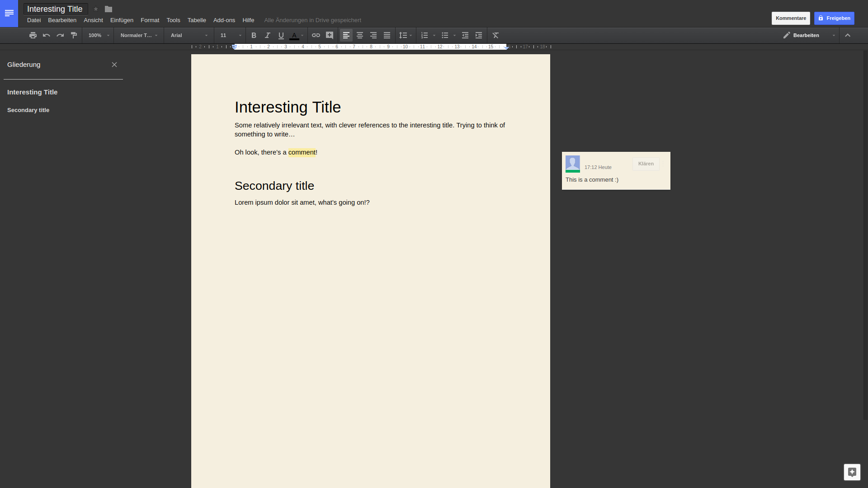Enable underline formatting
The image size is (868, 488).
click(281, 35)
